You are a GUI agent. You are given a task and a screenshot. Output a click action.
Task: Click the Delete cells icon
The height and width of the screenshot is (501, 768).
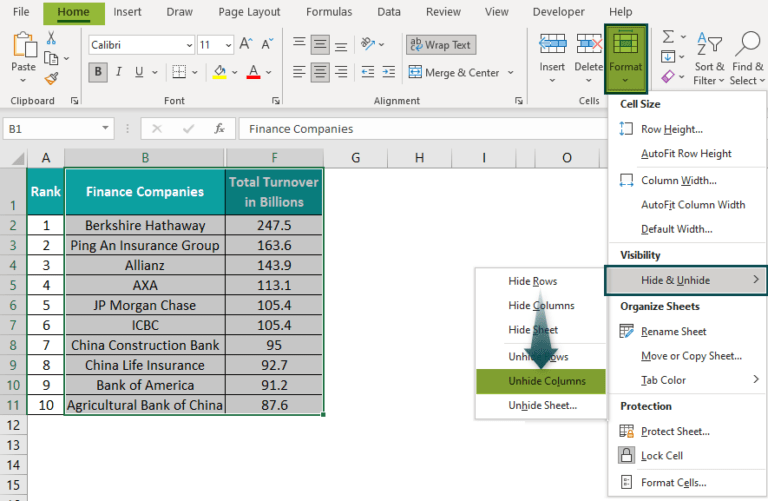[x=589, y=45]
